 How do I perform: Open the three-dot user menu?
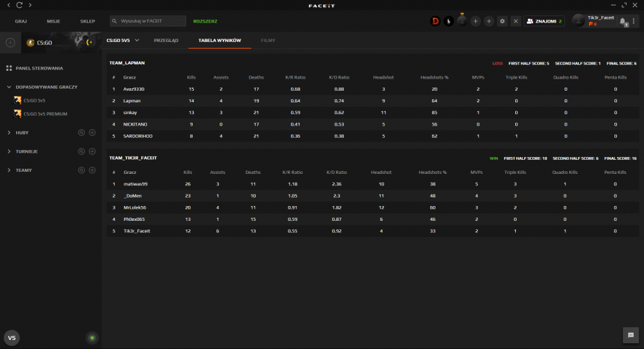pyautogui.click(x=634, y=21)
